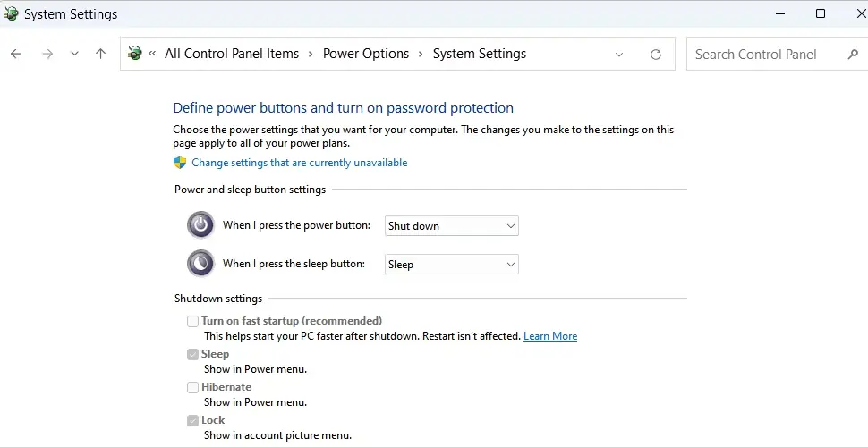Viewport: 868px width, 447px height.
Task: Expand the address bar history dropdown
Action: pyautogui.click(x=619, y=55)
